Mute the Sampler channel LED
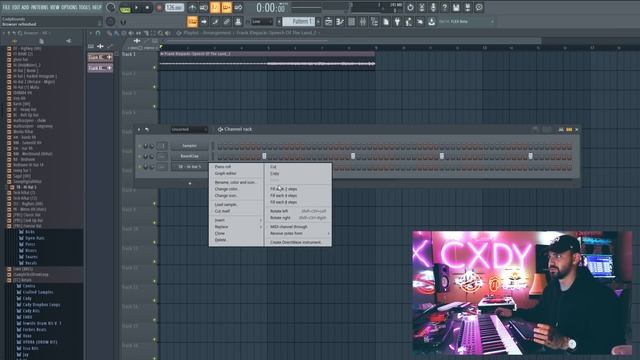Image resolution: width=640 pixels, height=360 pixels. click(140, 146)
